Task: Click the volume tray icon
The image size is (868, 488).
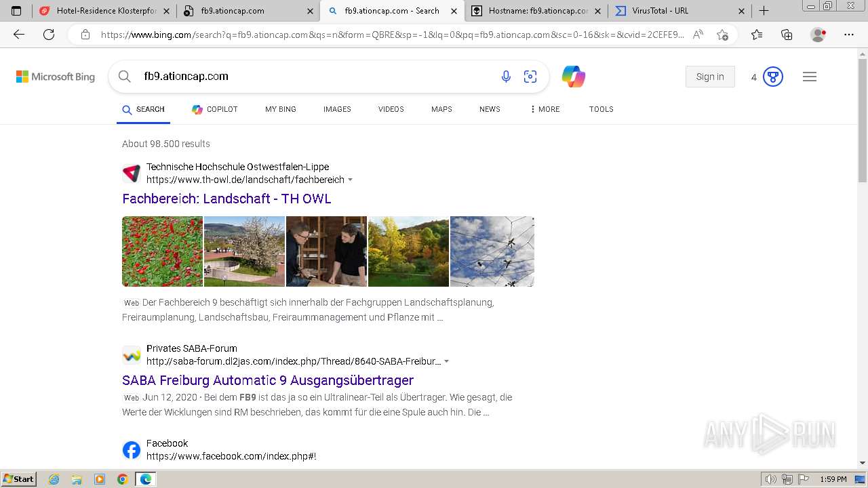Action: pos(771,479)
